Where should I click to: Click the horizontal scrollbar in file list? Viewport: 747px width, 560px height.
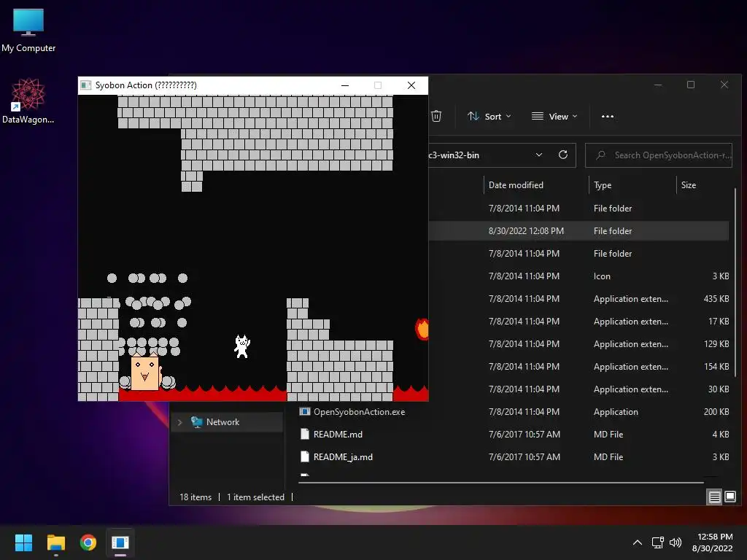tap(501, 483)
